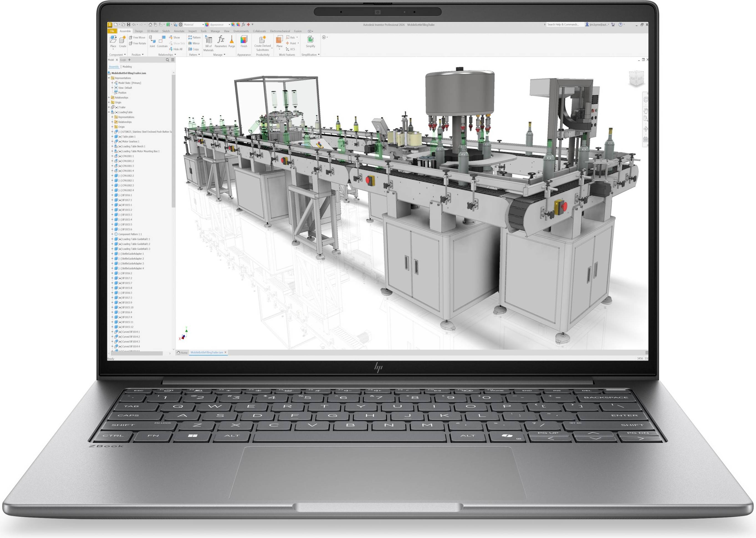The image size is (756, 538).
Task: Expand the Model State: [Primary] node
Action: (112, 83)
